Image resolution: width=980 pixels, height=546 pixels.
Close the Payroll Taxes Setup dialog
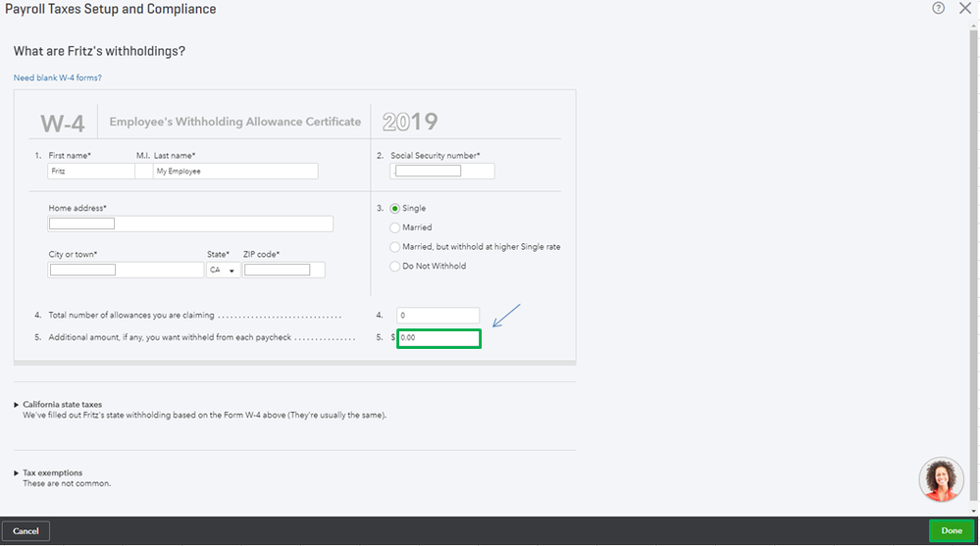tap(964, 9)
